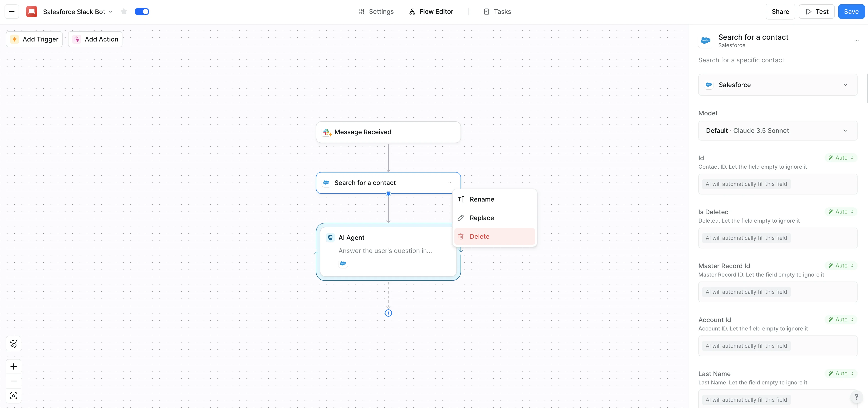868x408 pixels.
Task: Expand the Salesforce connection dropdown
Action: click(x=777, y=85)
